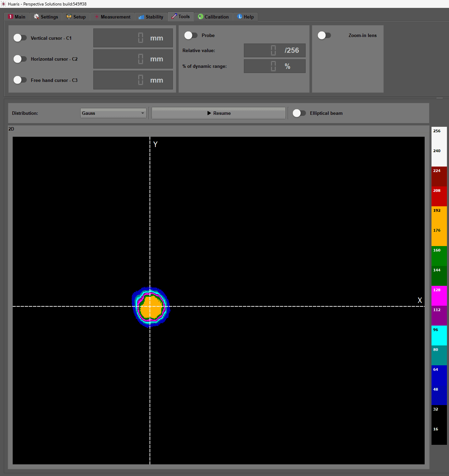Click the Setup tab icon
Image resolution: width=449 pixels, height=476 pixels.
(x=69, y=17)
